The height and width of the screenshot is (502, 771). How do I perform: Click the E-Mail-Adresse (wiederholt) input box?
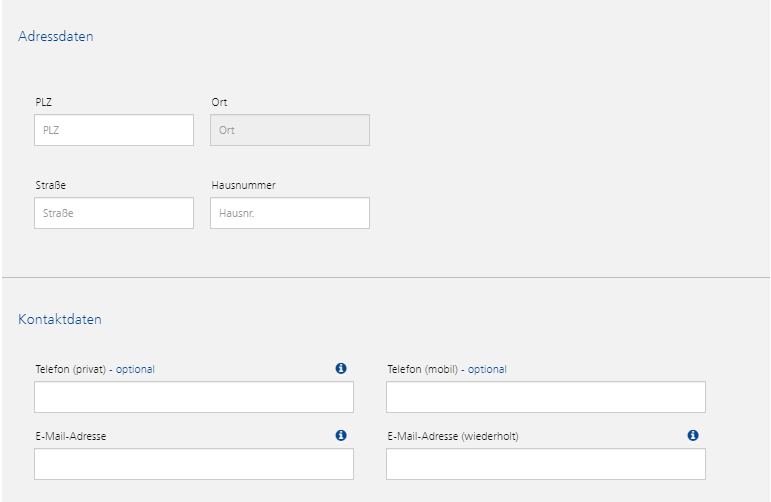click(x=546, y=464)
